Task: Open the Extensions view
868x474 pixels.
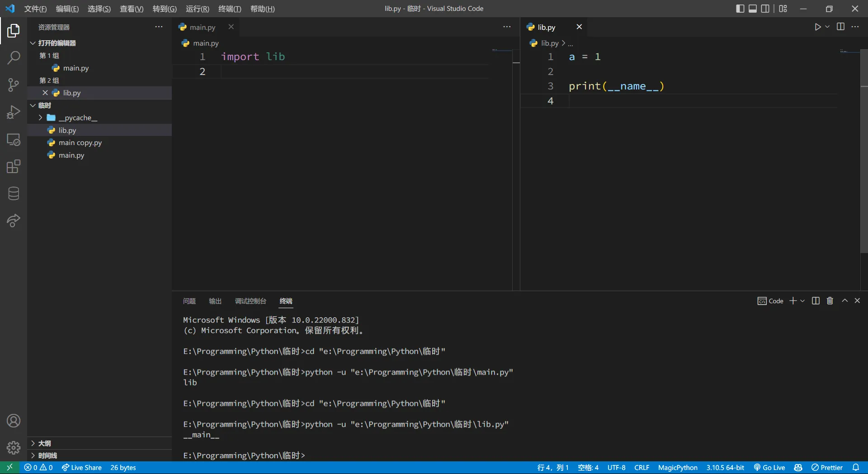Action: 14,167
